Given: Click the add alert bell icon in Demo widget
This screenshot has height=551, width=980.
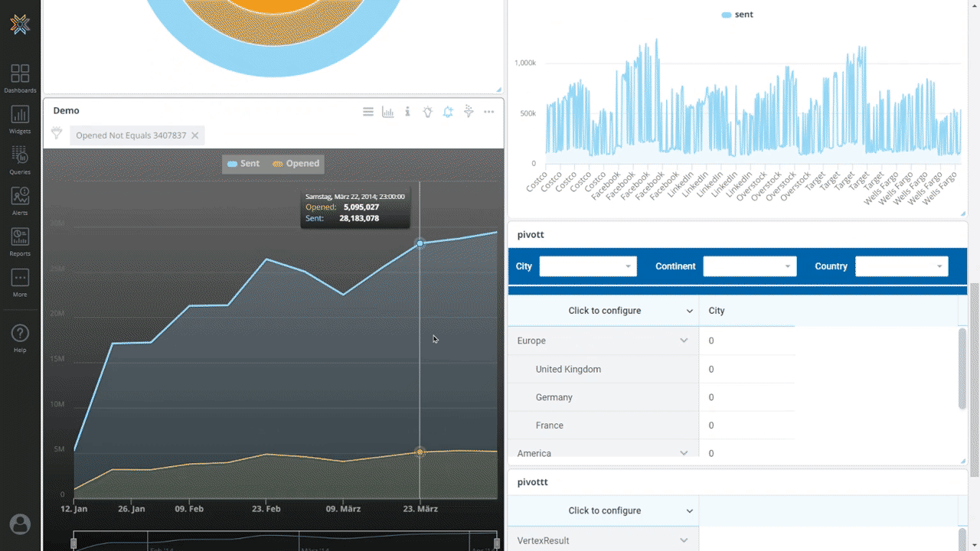Looking at the screenshot, I should click(x=448, y=112).
